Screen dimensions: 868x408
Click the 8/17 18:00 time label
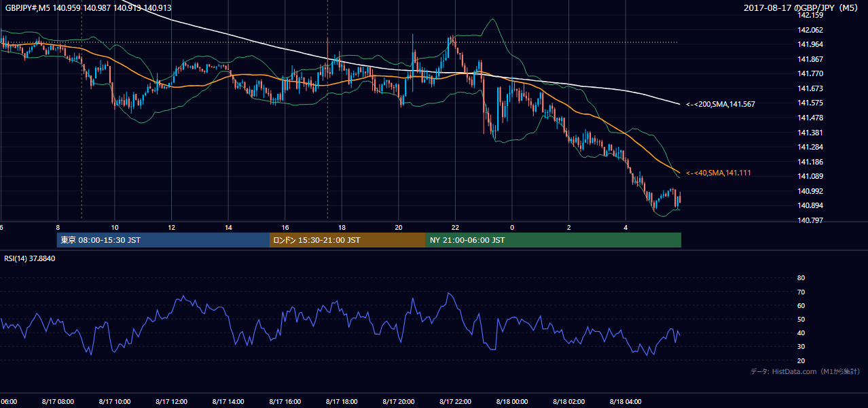(x=342, y=402)
